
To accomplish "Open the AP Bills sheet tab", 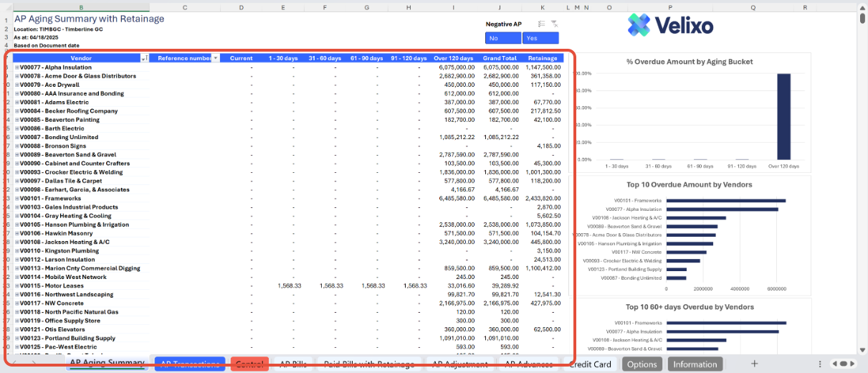I will pos(293,364).
